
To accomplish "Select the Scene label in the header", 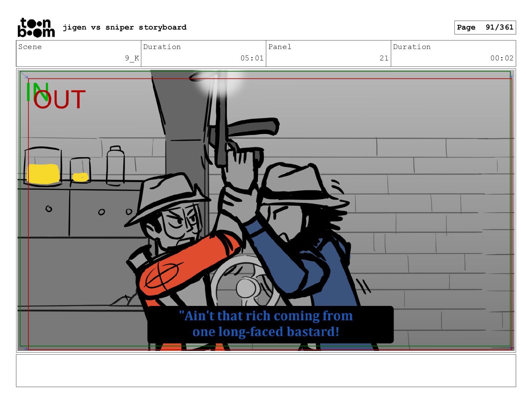I will tap(30, 47).
